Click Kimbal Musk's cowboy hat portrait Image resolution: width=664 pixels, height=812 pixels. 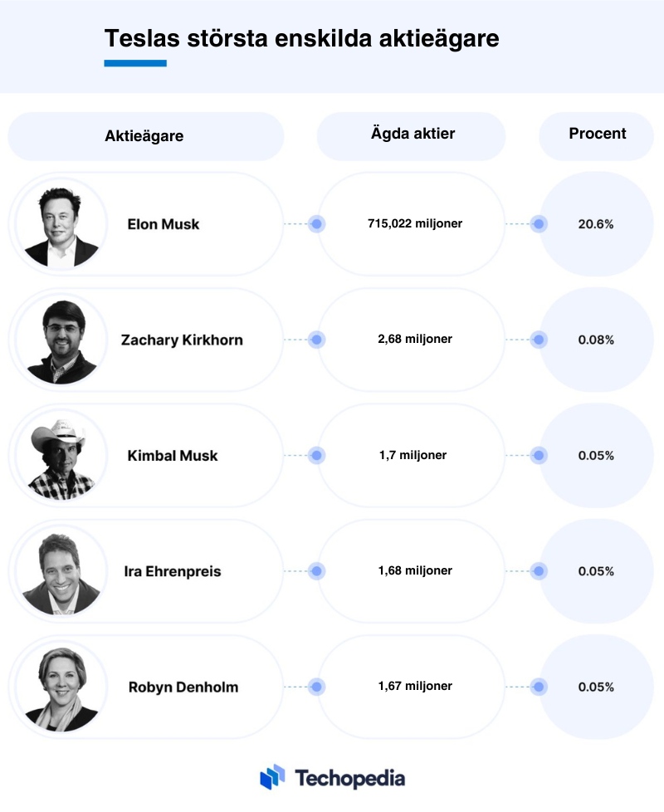point(61,456)
